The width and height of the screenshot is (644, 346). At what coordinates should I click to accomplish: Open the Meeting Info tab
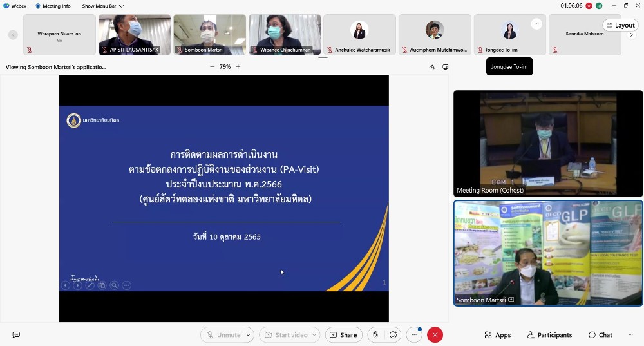pyautogui.click(x=53, y=6)
